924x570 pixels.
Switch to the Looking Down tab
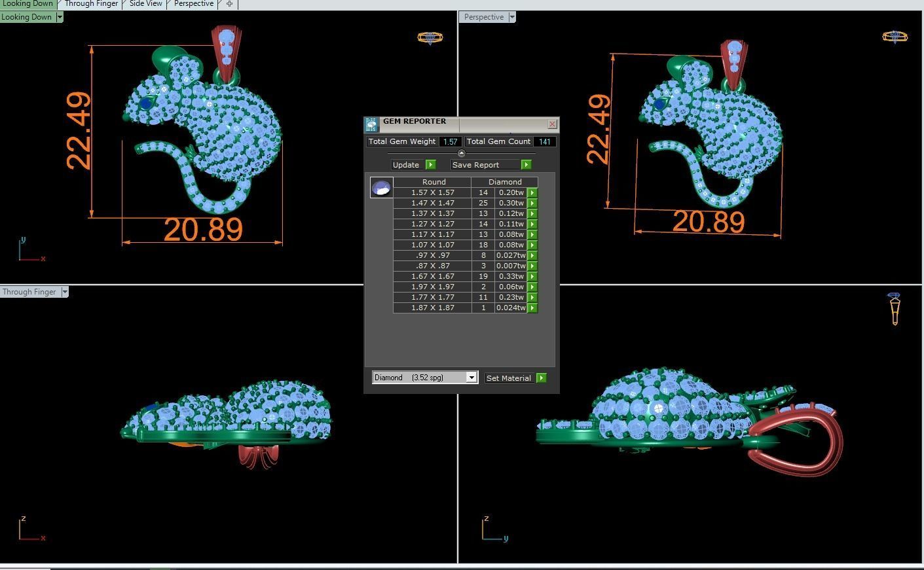(28, 4)
